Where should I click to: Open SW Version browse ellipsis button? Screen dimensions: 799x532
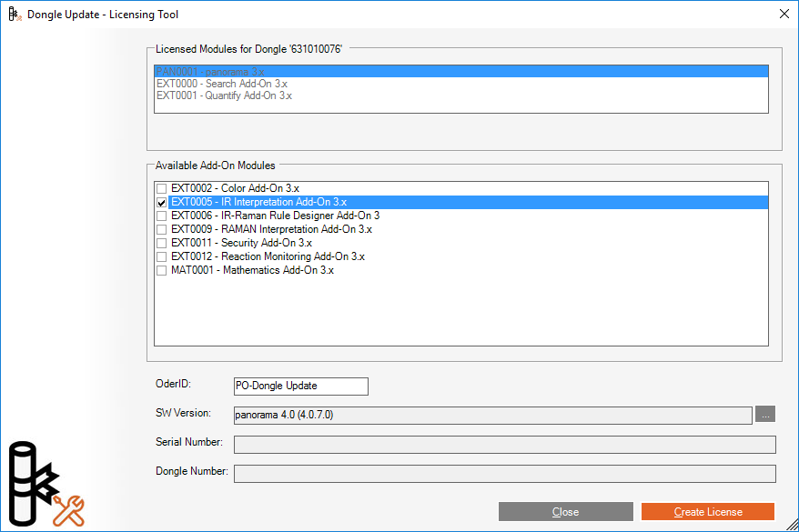coord(765,415)
